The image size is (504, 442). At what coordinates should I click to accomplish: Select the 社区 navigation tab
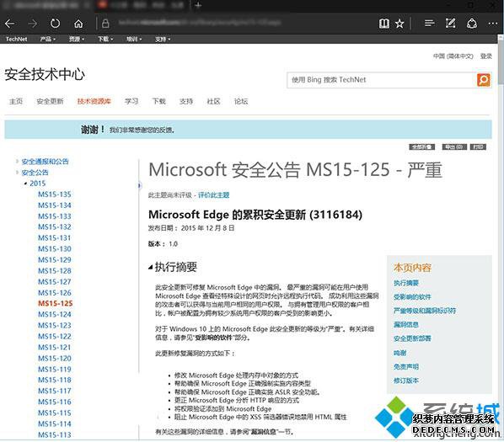coord(213,101)
